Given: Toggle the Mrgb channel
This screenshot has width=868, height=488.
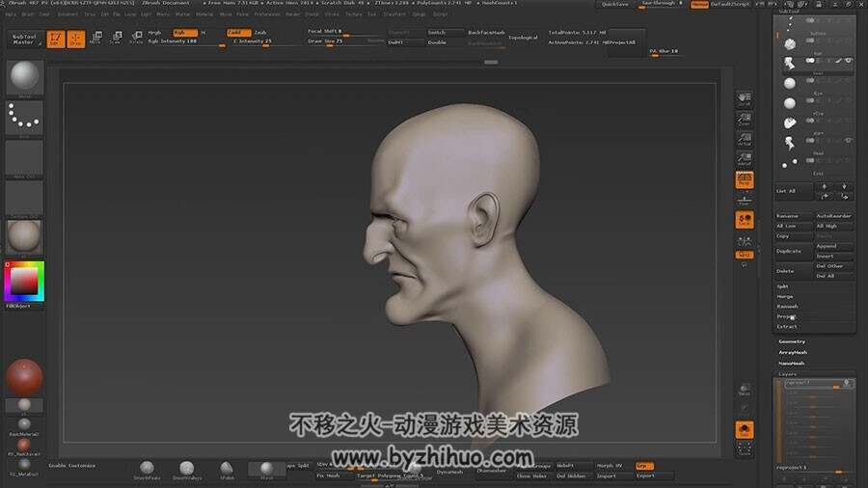Looking at the screenshot, I should [154, 33].
